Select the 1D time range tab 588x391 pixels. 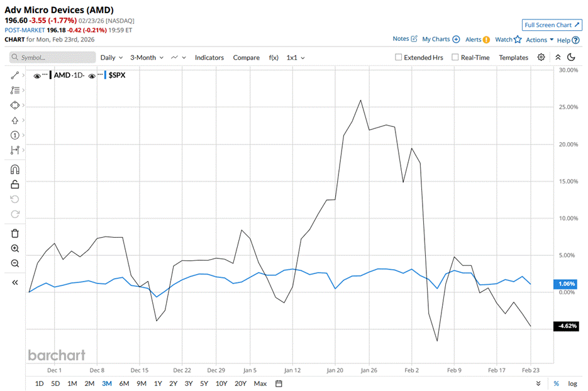(x=40, y=383)
